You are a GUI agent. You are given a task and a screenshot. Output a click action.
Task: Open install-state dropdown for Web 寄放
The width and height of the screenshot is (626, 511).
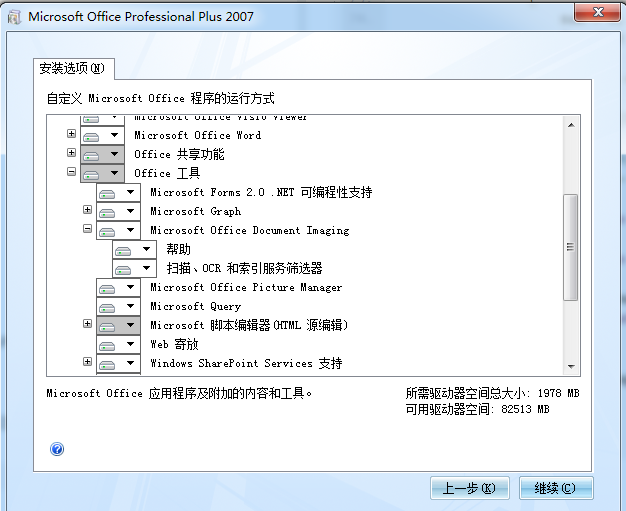[x=118, y=345]
